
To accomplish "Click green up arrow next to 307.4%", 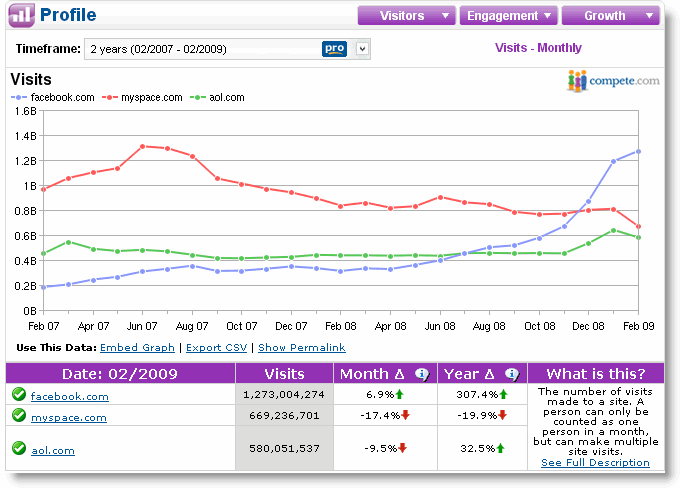I will click(503, 394).
